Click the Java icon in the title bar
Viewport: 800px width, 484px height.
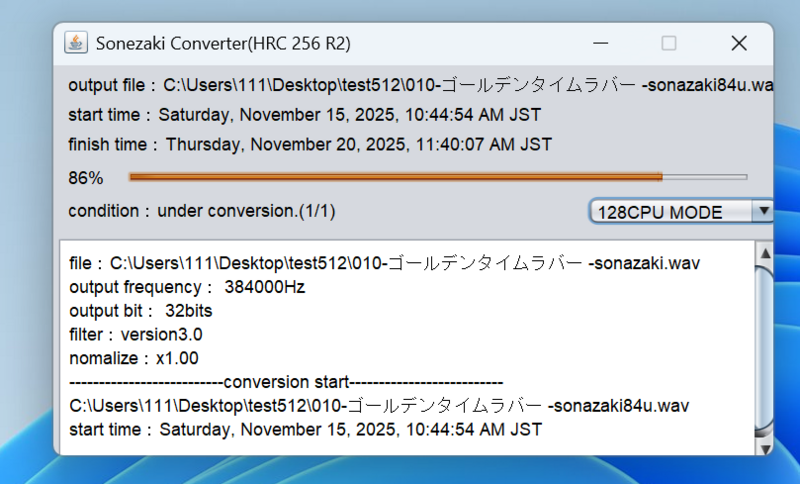coord(76,43)
